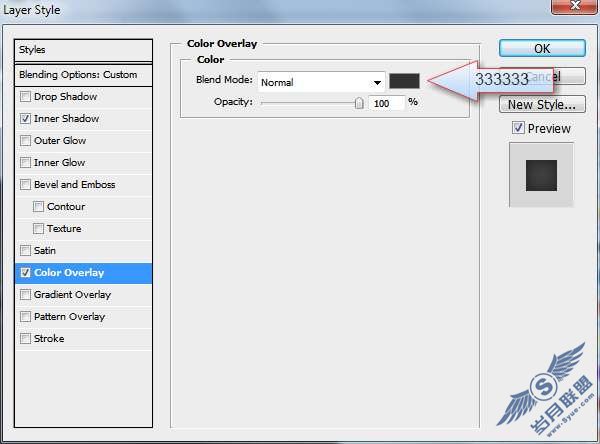Image resolution: width=600 pixels, height=444 pixels.
Task: Select the Gradient Overlay label
Action: (x=72, y=295)
